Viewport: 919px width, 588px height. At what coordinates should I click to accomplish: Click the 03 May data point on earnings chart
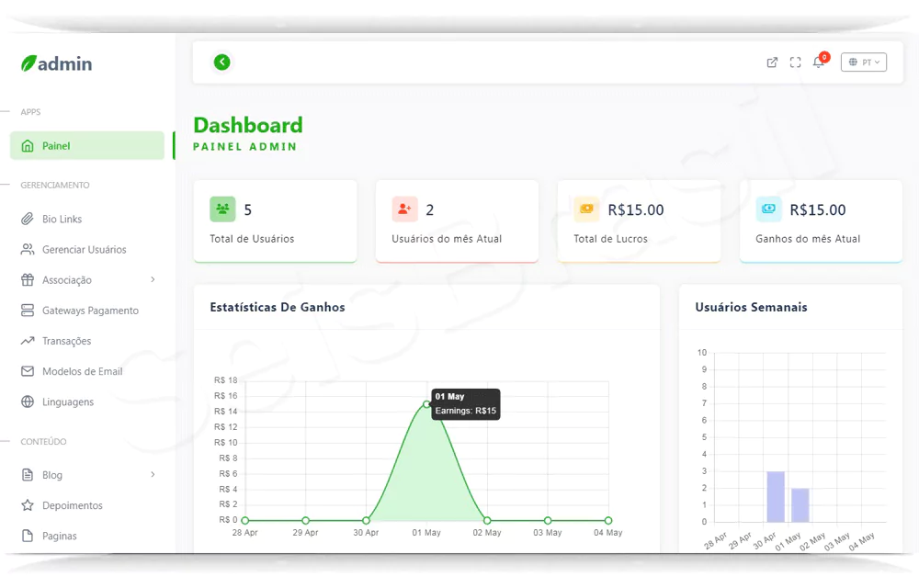pyautogui.click(x=548, y=520)
